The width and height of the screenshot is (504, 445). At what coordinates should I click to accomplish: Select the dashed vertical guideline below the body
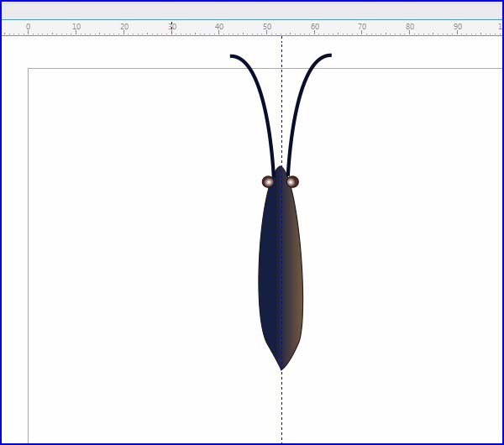[x=282, y=406]
